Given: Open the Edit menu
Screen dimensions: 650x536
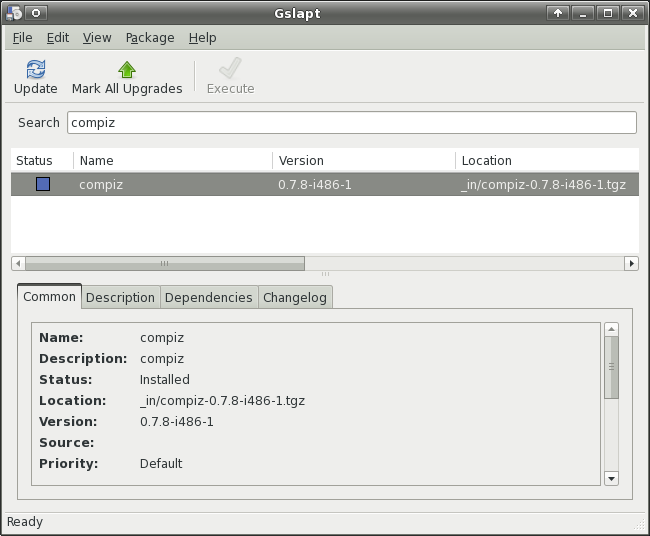Looking at the screenshot, I should click(x=58, y=38).
